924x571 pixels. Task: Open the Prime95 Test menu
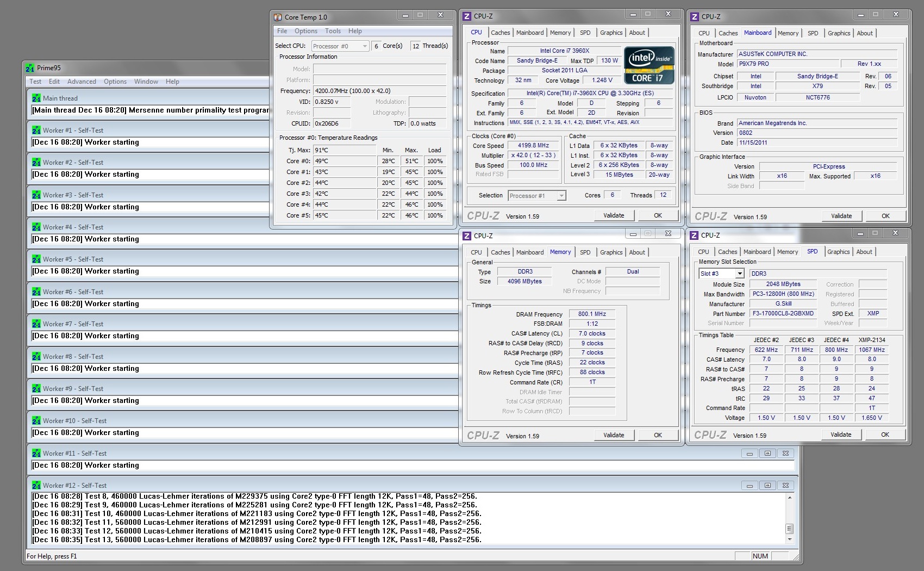35,82
